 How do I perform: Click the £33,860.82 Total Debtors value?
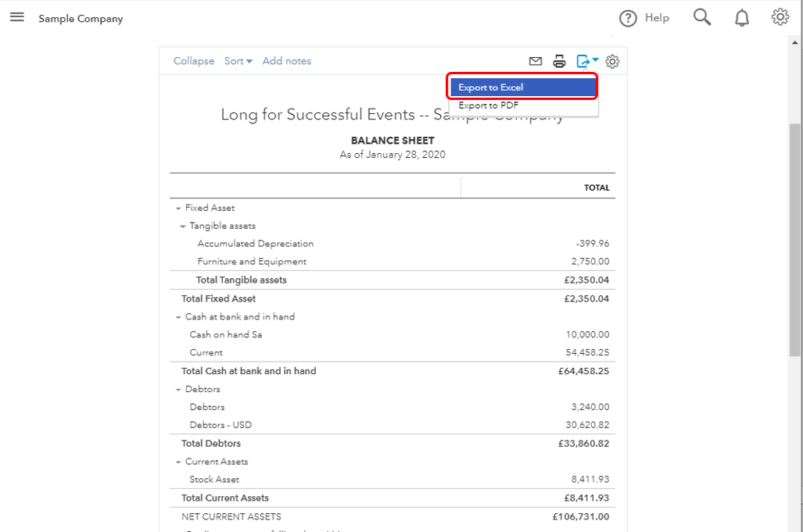pyautogui.click(x=584, y=444)
